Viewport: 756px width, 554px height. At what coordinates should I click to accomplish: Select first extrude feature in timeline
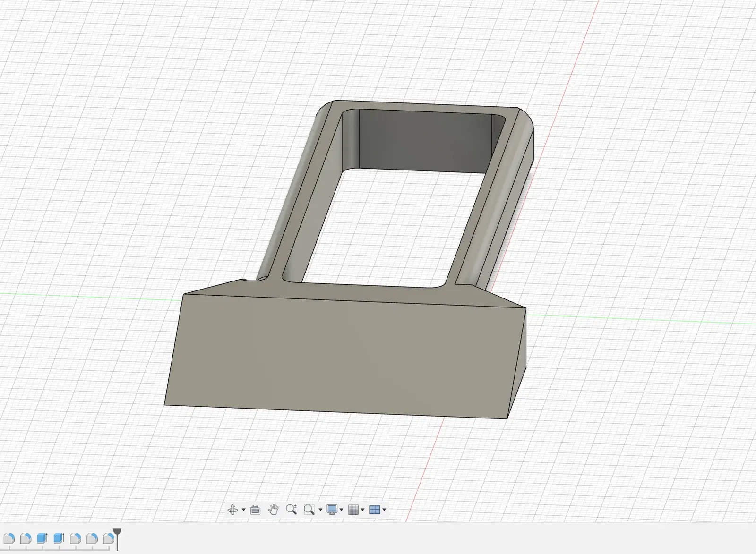42,538
